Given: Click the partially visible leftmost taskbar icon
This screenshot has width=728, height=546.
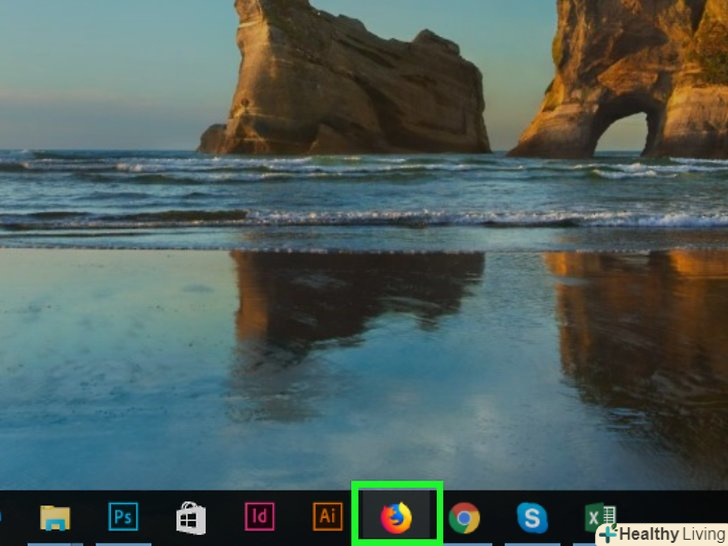Looking at the screenshot, I should 2,517.
